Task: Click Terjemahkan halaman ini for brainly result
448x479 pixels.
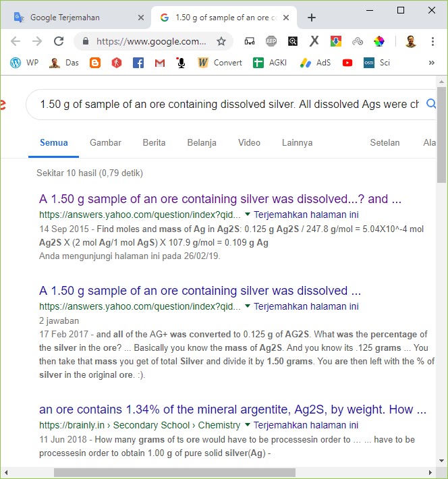Action: (306, 425)
